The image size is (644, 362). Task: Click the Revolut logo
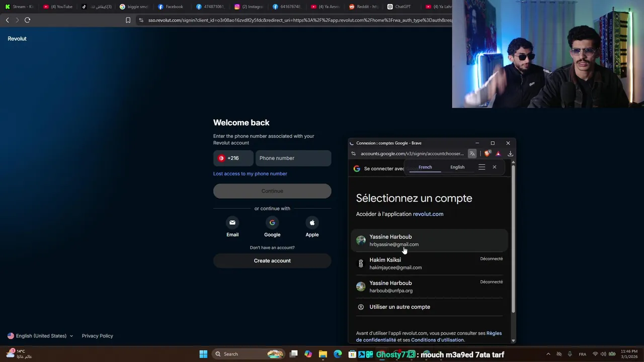click(x=17, y=39)
